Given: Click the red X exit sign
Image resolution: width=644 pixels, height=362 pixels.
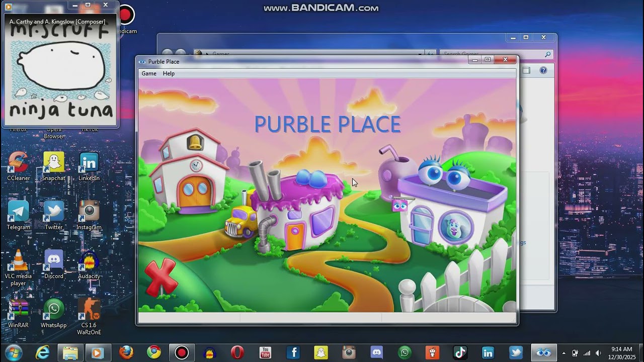Looking at the screenshot, I should tap(161, 277).
